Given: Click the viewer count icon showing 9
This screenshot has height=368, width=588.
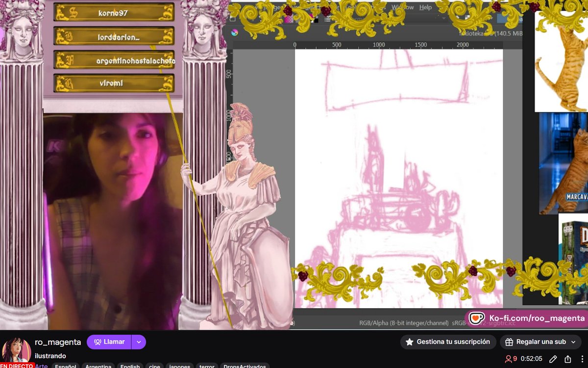Looking at the screenshot, I should 508,359.
